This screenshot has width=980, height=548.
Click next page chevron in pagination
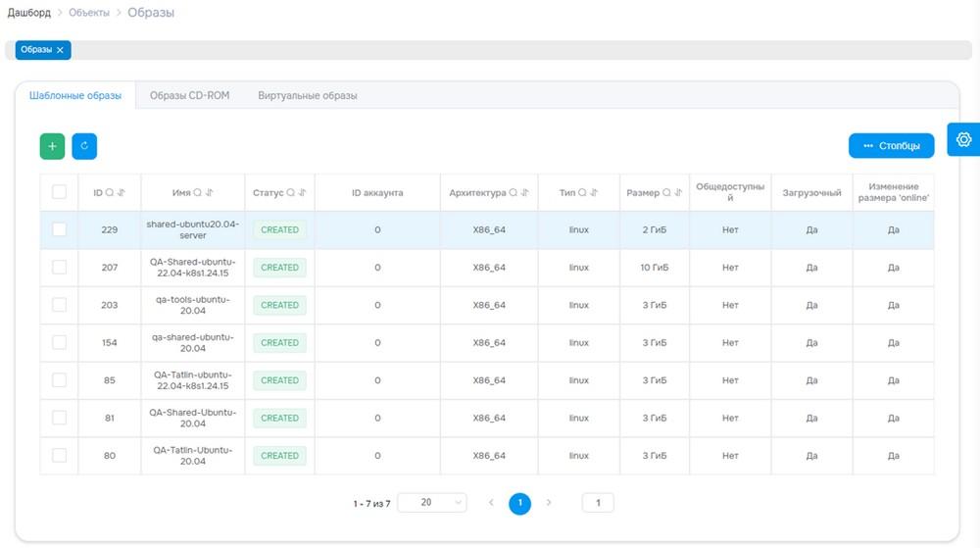pos(549,502)
